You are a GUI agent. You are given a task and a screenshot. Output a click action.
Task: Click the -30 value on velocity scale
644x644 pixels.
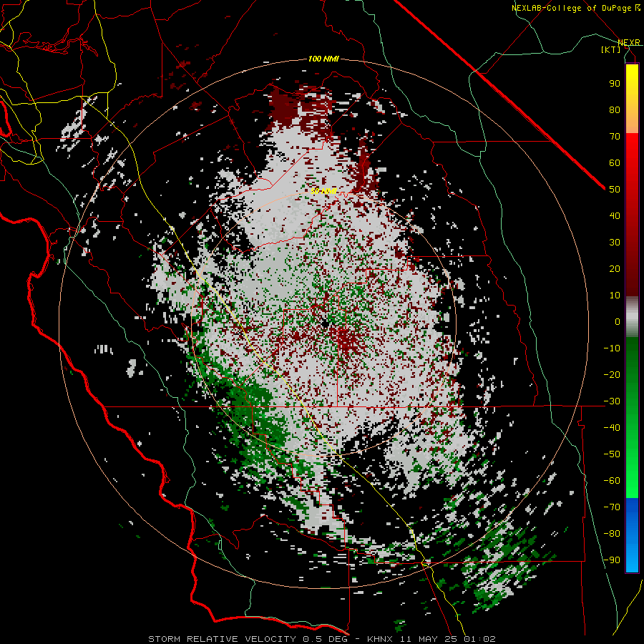pos(612,401)
